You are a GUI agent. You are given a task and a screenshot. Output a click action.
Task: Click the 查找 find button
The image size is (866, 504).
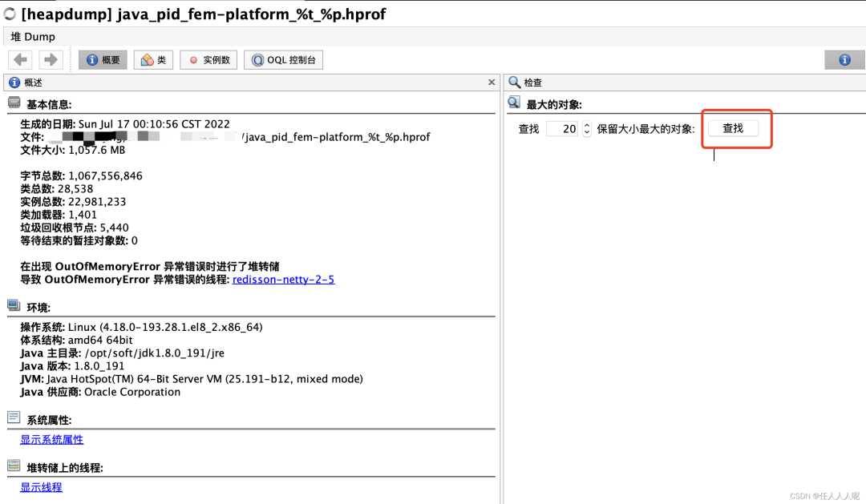pyautogui.click(x=733, y=129)
